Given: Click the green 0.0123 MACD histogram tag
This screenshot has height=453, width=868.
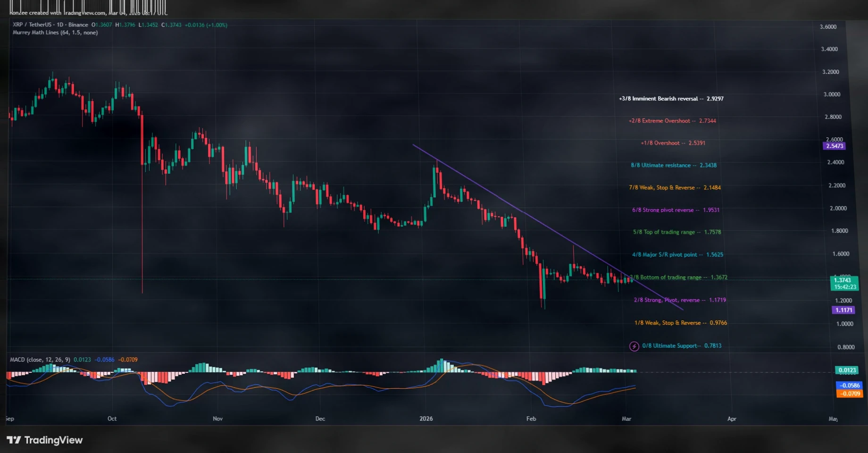Looking at the screenshot, I should tap(846, 370).
